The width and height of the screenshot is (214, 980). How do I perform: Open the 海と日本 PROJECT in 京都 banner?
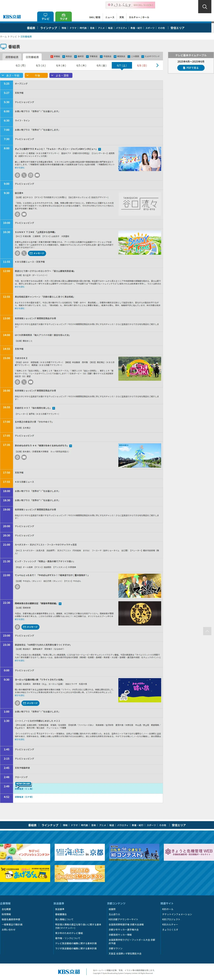coord(80,852)
